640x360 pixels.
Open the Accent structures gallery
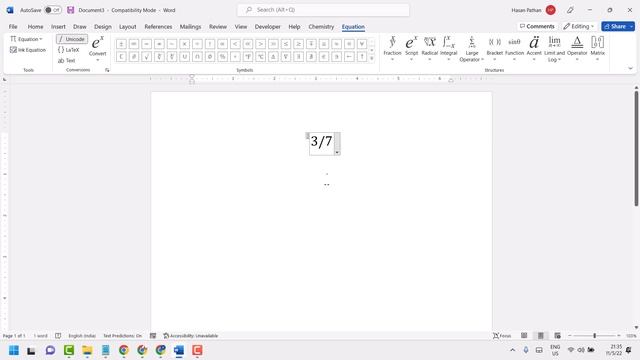[x=534, y=48]
